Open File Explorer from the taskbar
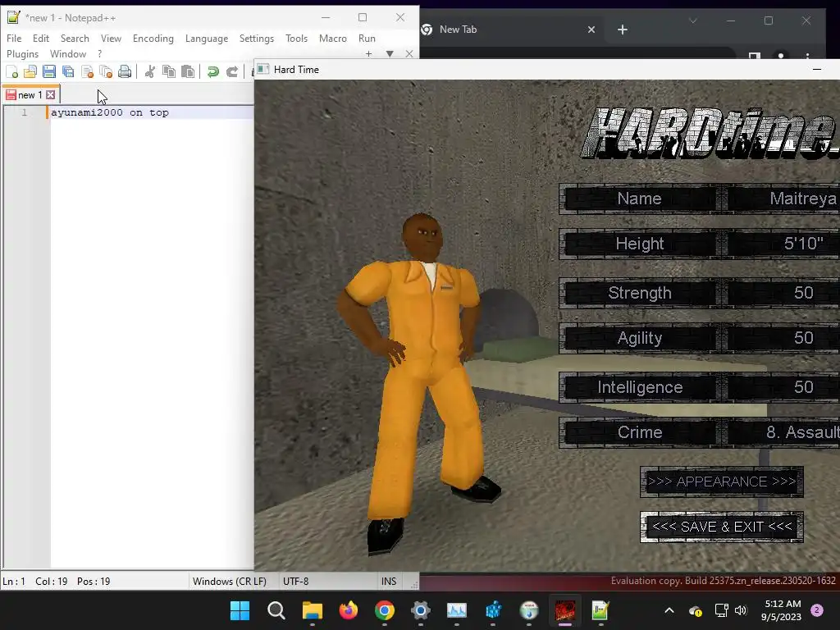Image resolution: width=840 pixels, height=630 pixels. pos(313,610)
